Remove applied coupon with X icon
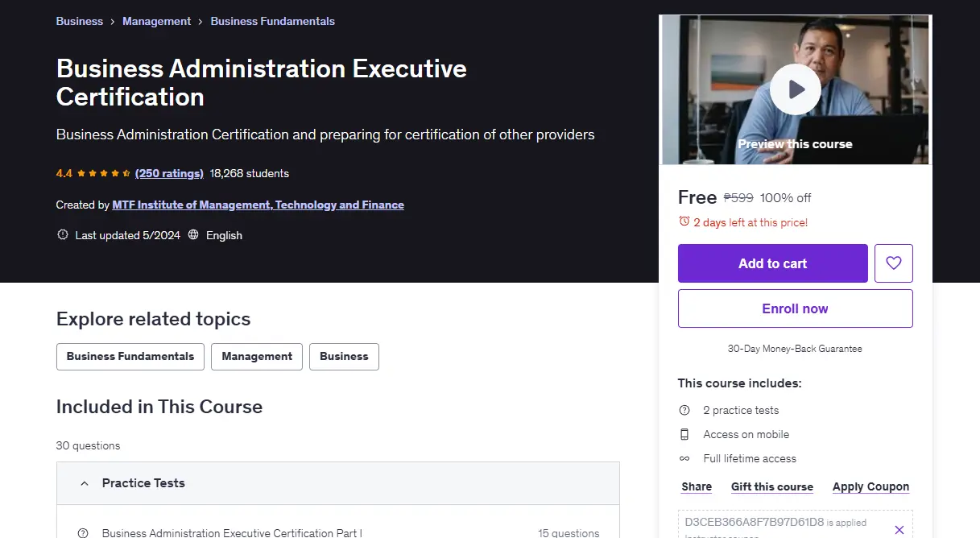 [899, 529]
